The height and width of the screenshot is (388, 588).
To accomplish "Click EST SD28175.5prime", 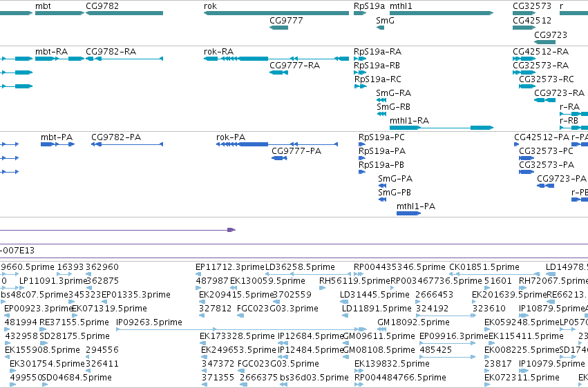I will coord(74,336).
